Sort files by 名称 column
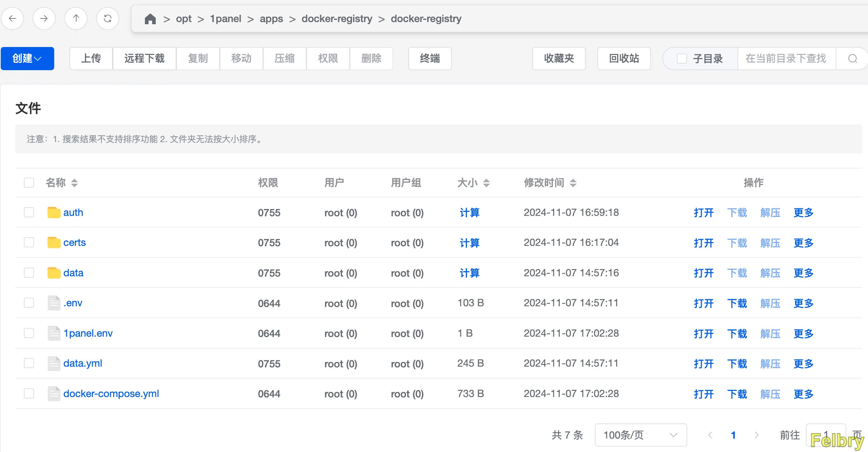The height and width of the screenshot is (452, 868). click(x=74, y=183)
